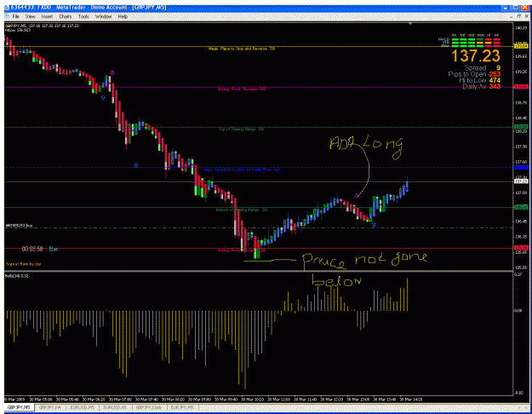Open the Window menu
Screen dimensions: 532x414
(103, 16)
